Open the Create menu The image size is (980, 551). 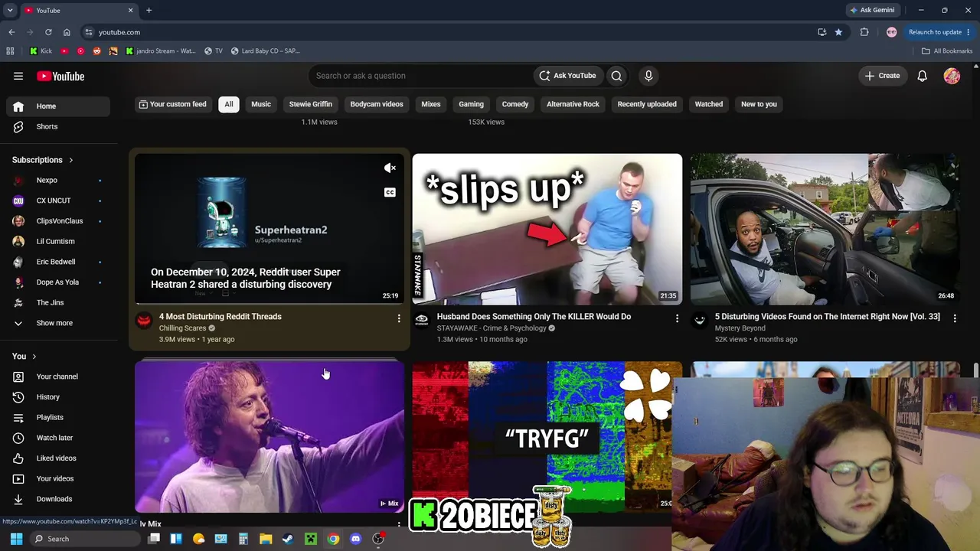point(882,76)
